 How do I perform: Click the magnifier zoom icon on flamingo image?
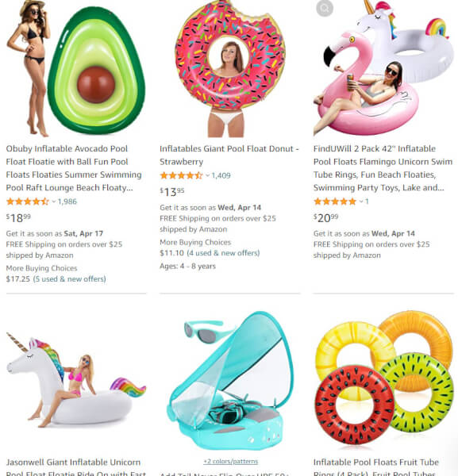tap(325, 8)
